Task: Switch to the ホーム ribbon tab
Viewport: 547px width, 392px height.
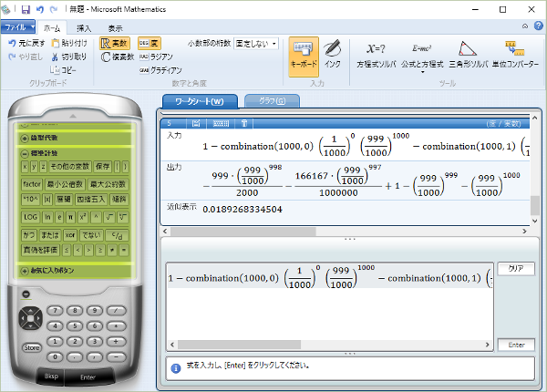Action: tap(52, 28)
